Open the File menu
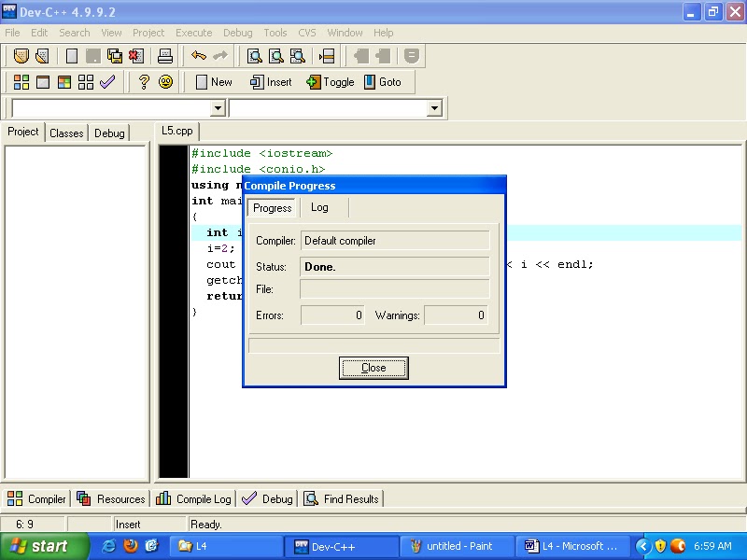Viewport: 747px width, 560px height. [12, 33]
